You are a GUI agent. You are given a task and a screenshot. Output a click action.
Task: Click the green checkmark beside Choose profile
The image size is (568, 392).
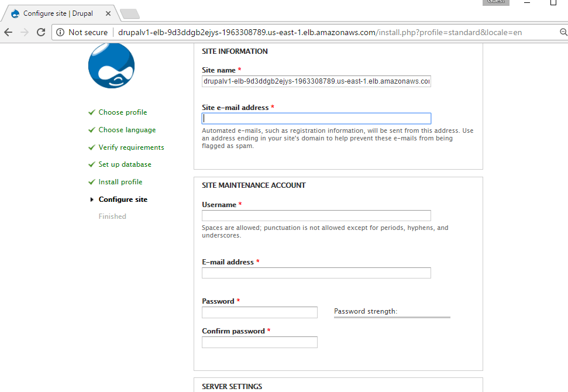pyautogui.click(x=91, y=112)
